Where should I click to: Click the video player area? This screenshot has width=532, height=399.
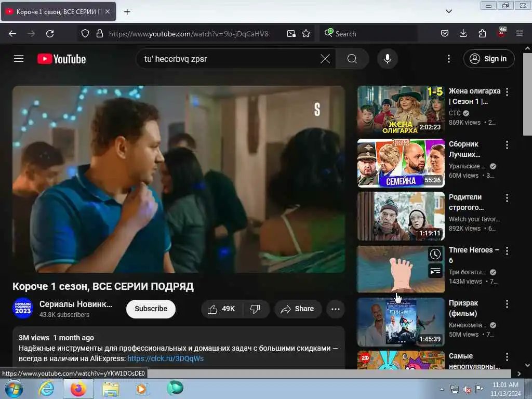[x=179, y=179]
